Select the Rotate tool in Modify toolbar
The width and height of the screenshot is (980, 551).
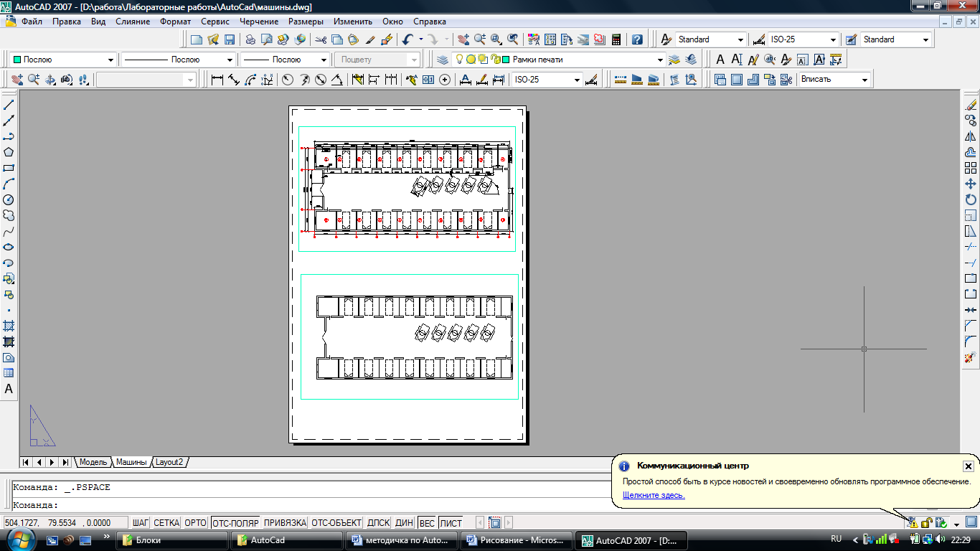coord(971,199)
